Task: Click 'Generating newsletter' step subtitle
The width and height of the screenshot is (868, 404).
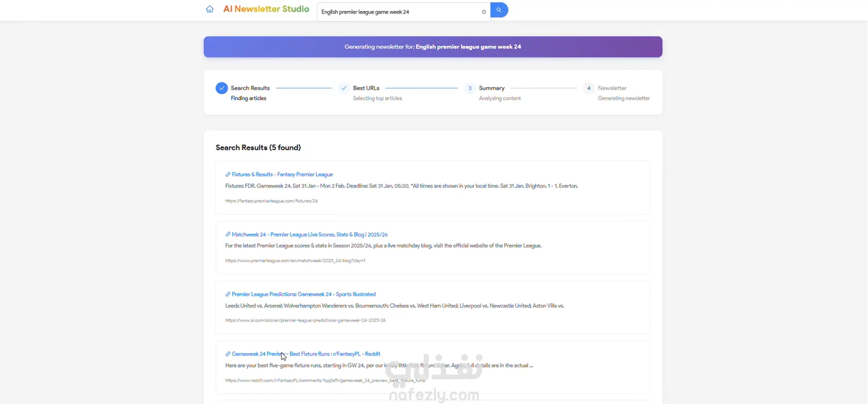Action: click(623, 98)
